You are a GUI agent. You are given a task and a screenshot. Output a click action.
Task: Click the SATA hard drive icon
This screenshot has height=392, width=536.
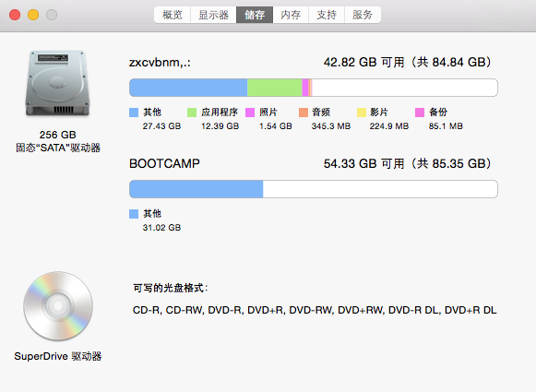click(x=57, y=83)
